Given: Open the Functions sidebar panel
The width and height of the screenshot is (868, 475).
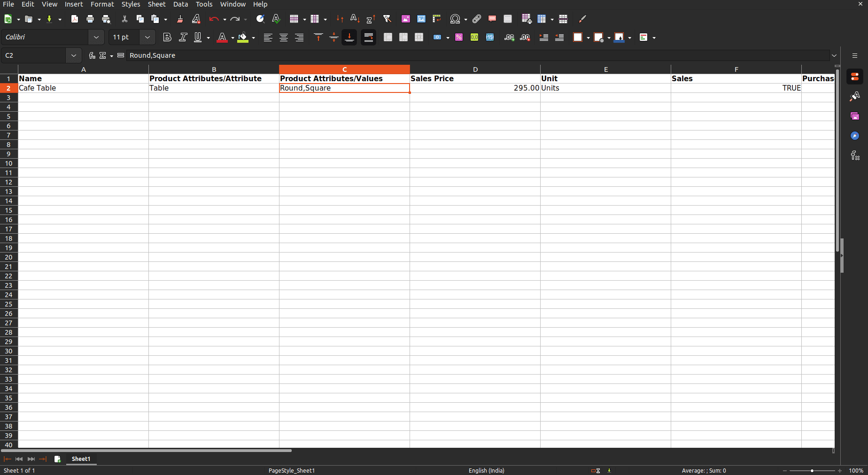Looking at the screenshot, I should click(x=854, y=155).
